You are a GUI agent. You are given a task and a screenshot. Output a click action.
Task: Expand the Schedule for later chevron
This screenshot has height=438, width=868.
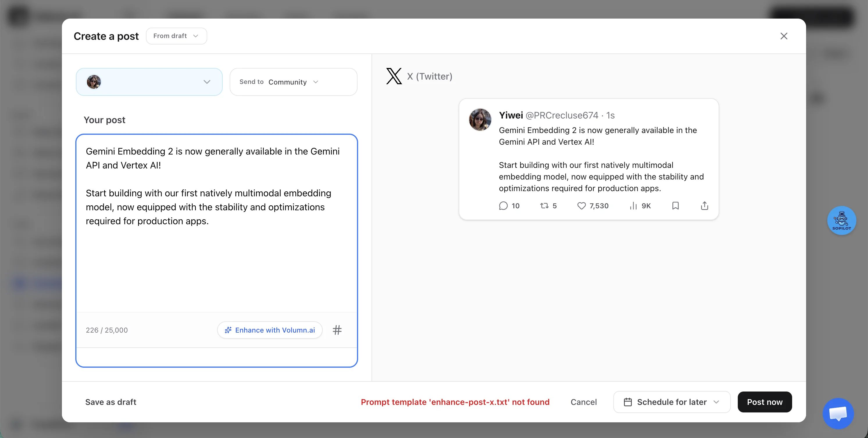click(716, 402)
